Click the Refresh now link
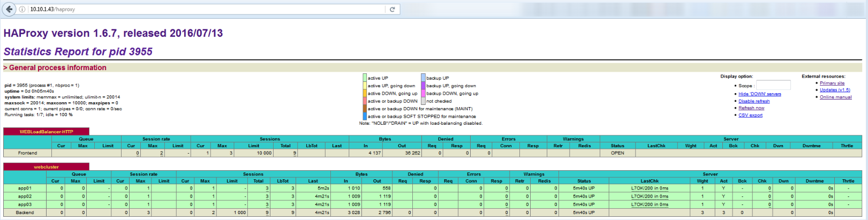 [x=751, y=108]
